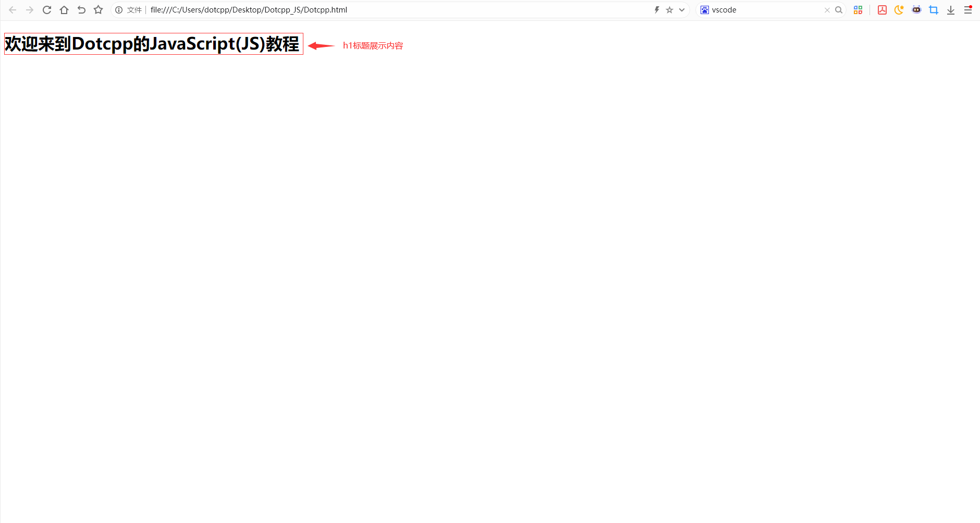Click the lightning speed mode icon
980x523 pixels.
tap(657, 10)
